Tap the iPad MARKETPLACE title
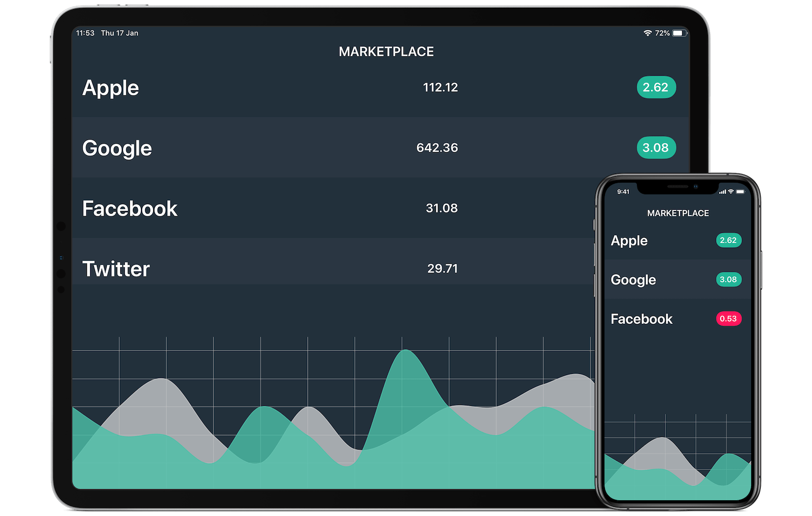 386,52
